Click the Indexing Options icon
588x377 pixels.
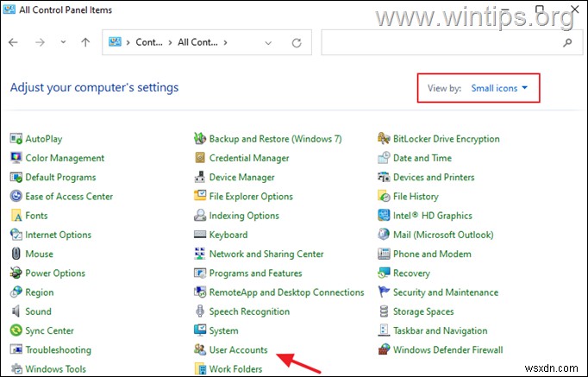click(200, 216)
